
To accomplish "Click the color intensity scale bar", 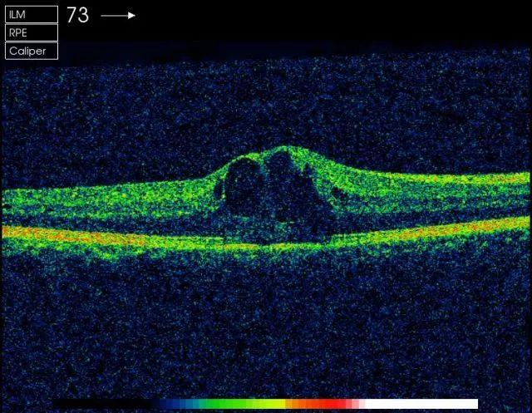I will 266,404.
